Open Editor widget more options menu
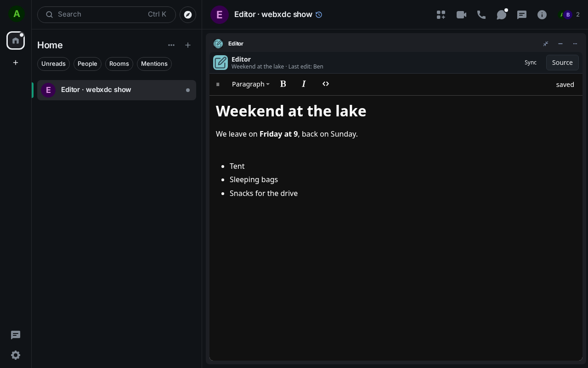 point(575,44)
